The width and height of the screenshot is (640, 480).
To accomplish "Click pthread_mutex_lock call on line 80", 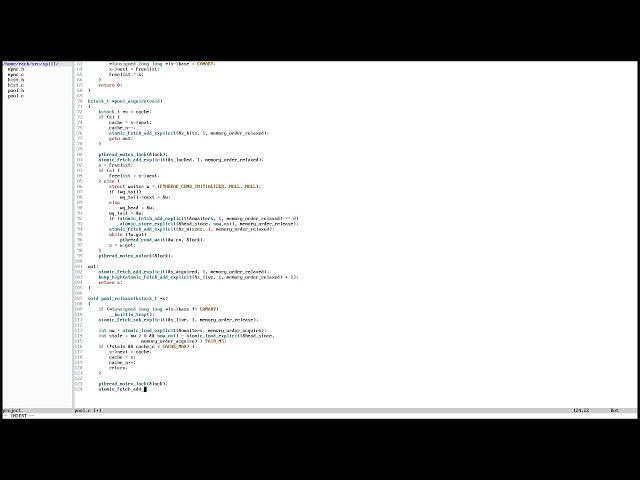I will pos(133,155).
